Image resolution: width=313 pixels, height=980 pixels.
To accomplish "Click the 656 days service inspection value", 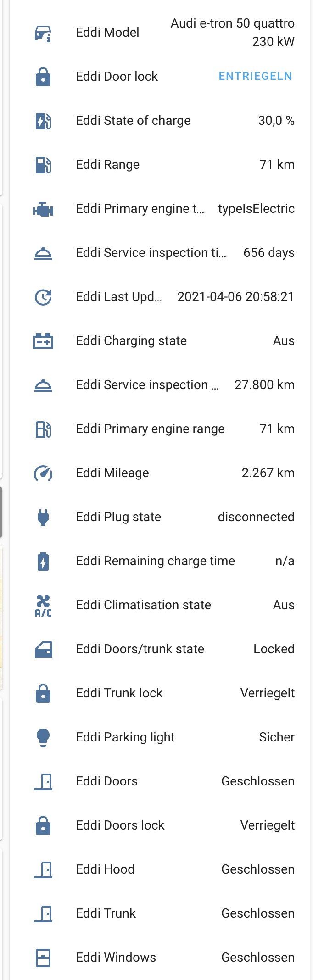I will tap(268, 253).
